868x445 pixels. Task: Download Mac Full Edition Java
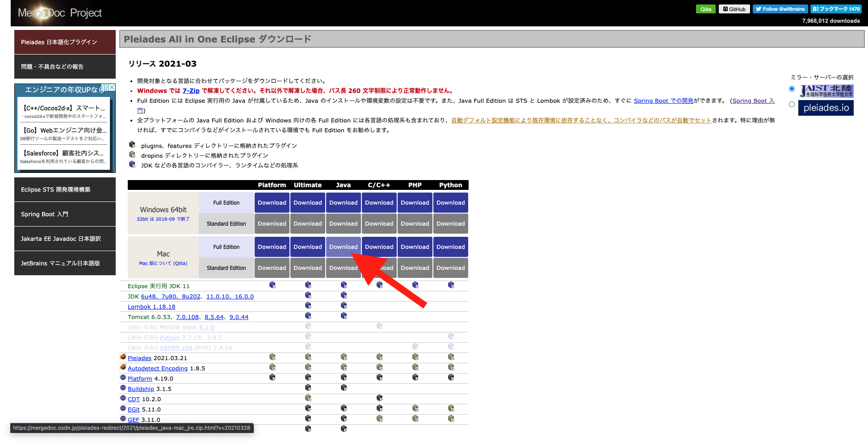click(x=344, y=247)
